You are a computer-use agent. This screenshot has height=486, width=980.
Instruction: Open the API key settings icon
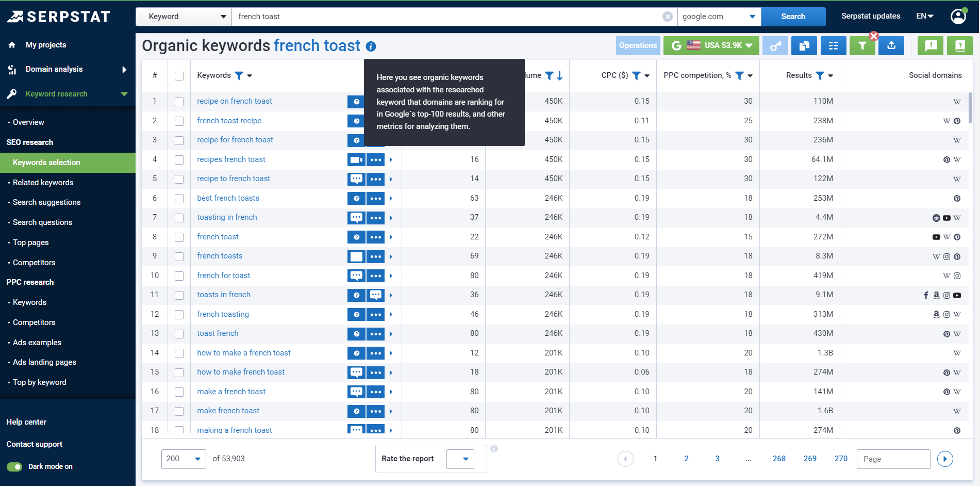775,45
